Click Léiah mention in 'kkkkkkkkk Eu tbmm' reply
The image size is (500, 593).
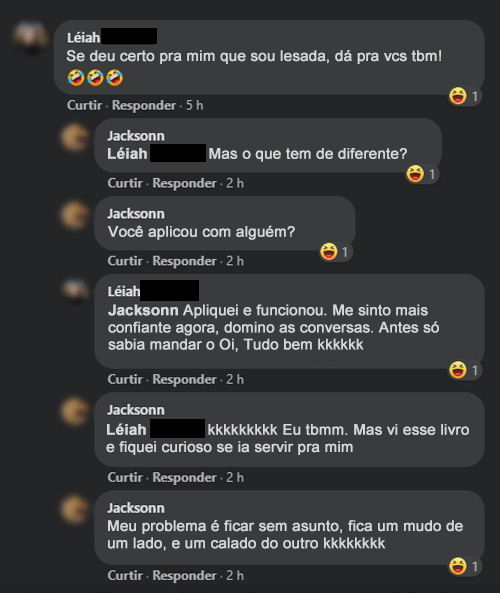tap(126, 430)
